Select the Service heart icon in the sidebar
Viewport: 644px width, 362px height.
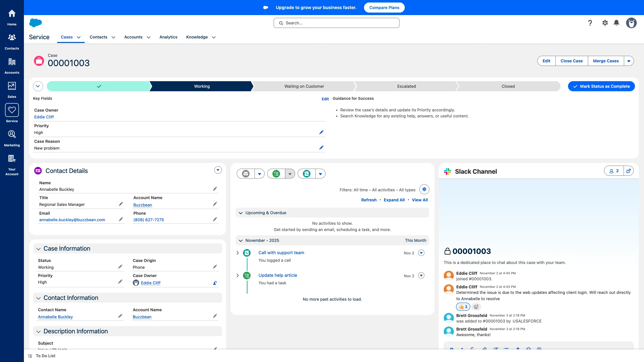[12, 110]
